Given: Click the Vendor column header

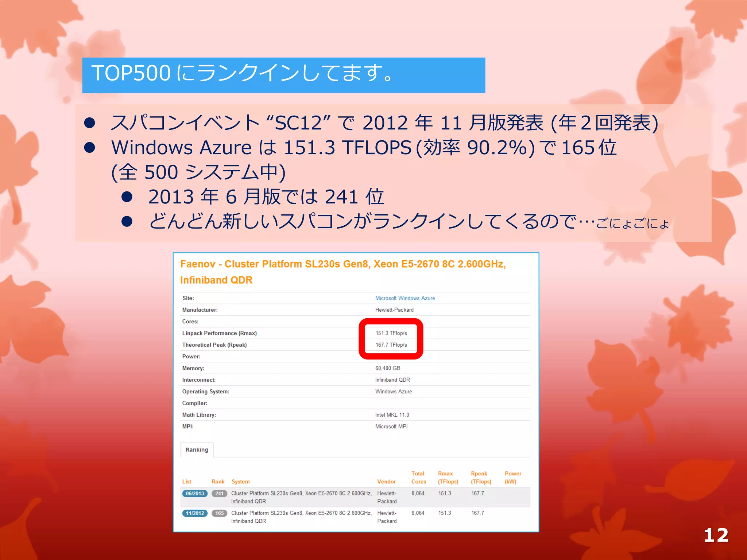Looking at the screenshot, I should click(x=387, y=482).
